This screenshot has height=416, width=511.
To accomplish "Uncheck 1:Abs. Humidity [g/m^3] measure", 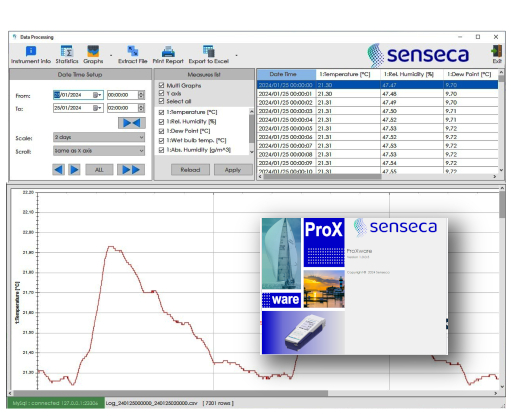I will [162, 150].
